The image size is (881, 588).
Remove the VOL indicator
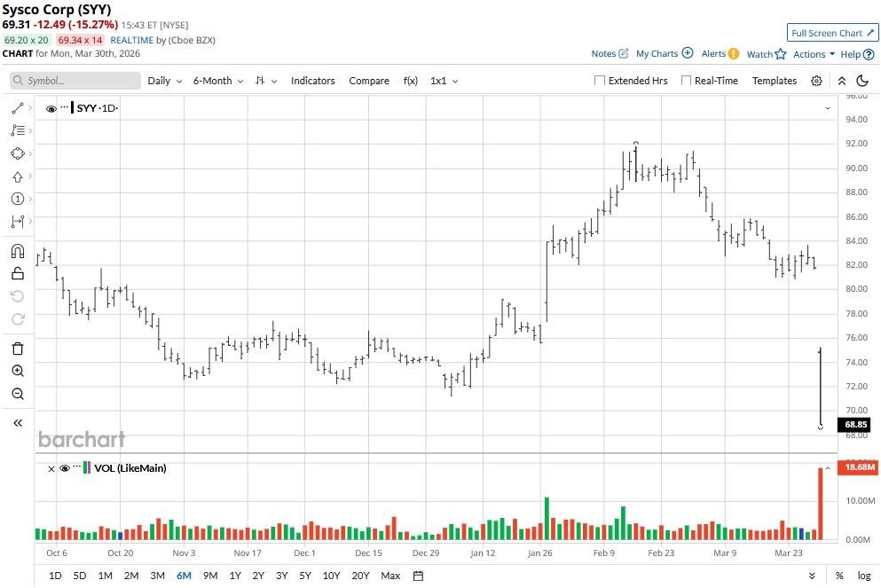(x=51, y=468)
